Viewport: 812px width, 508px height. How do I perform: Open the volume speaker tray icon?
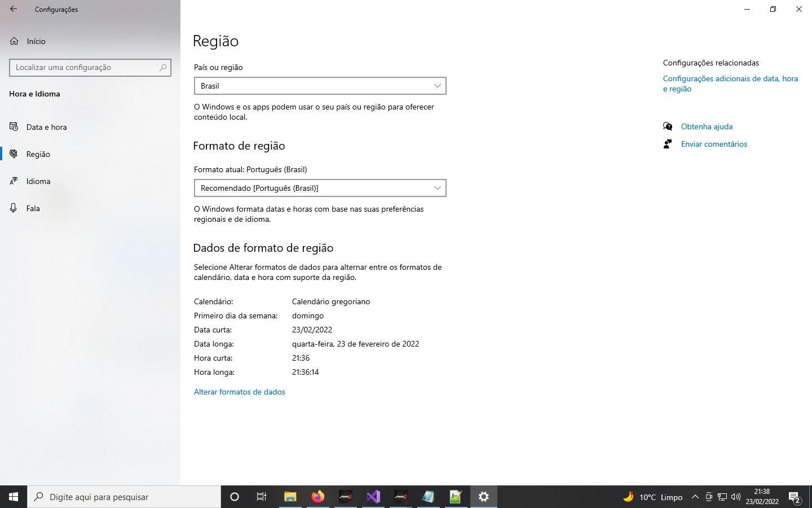pyautogui.click(x=736, y=497)
